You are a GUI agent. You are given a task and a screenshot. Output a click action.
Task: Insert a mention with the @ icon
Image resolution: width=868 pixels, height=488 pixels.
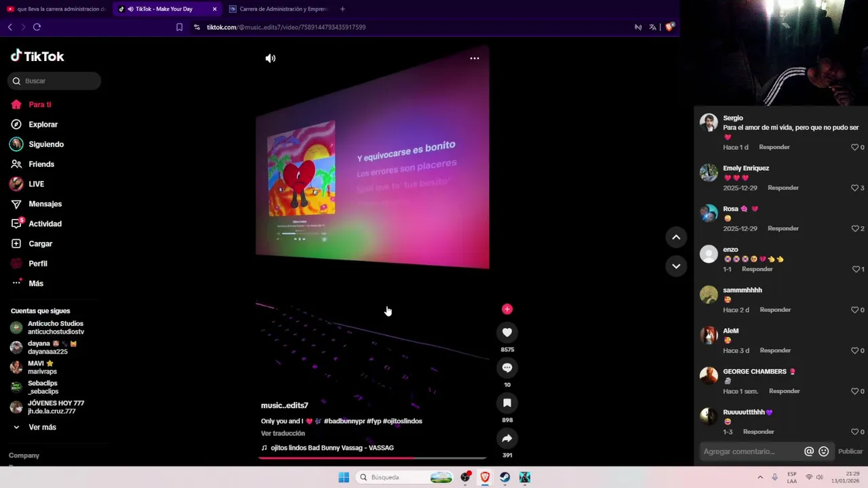click(x=809, y=451)
